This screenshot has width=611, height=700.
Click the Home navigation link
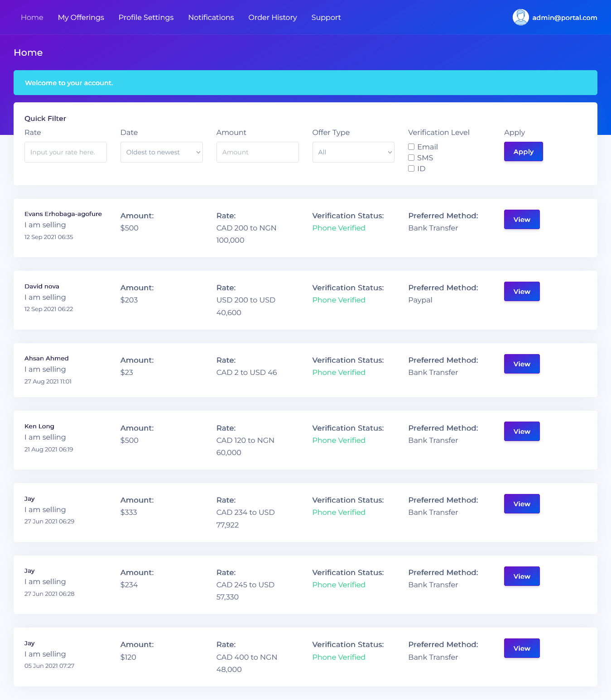point(32,17)
